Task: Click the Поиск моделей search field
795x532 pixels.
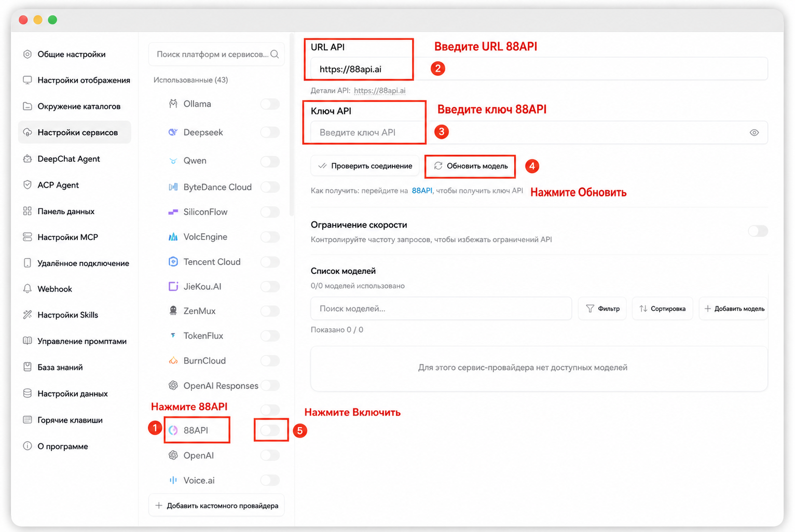Action: pyautogui.click(x=441, y=309)
